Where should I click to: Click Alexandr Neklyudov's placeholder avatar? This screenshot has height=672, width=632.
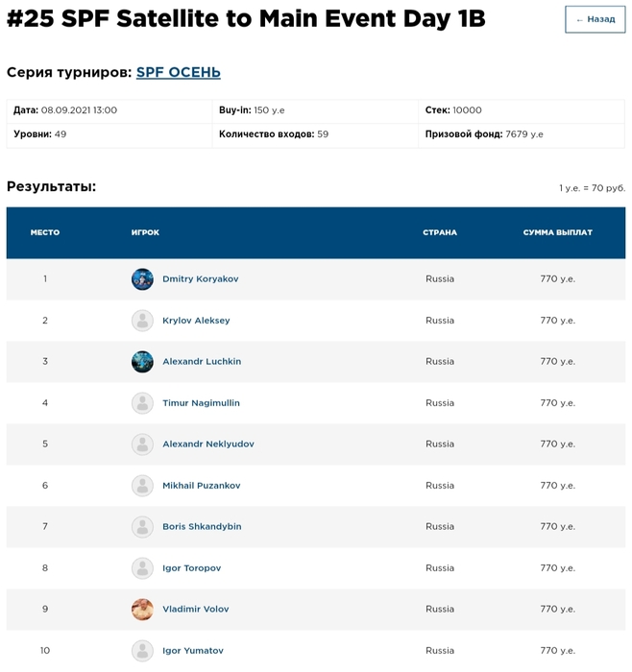coord(142,444)
